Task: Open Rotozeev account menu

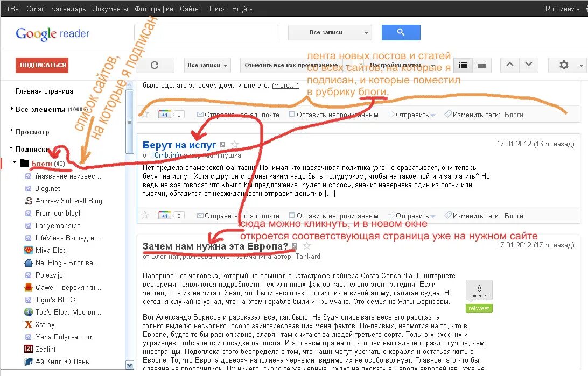Action: [562, 9]
